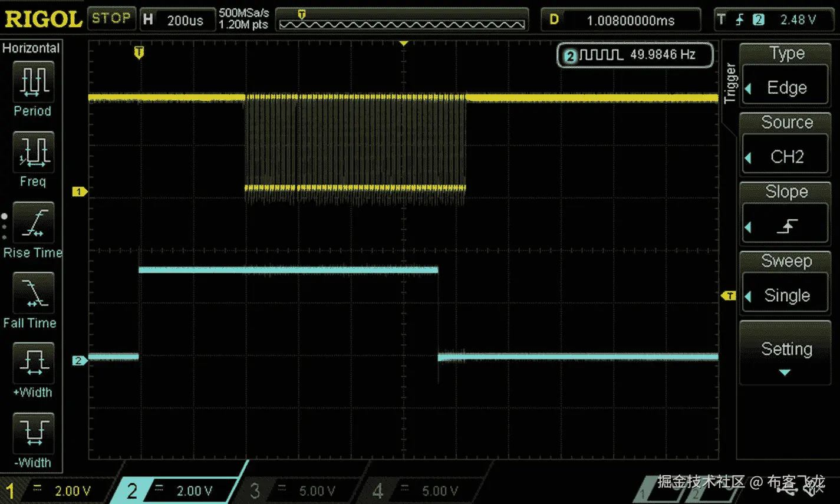
Task: Click the D 1.00800000ms delay field
Action: pyautogui.click(x=621, y=19)
